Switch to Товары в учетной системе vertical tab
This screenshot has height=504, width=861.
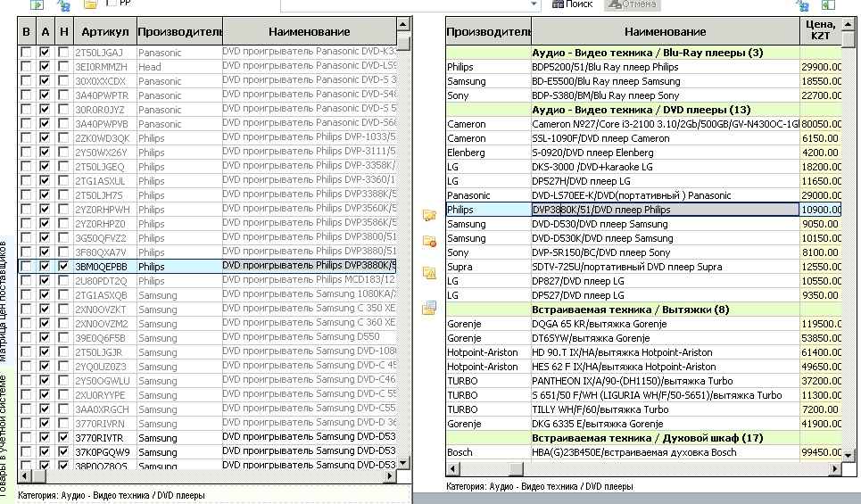pyautogui.click(x=4, y=434)
